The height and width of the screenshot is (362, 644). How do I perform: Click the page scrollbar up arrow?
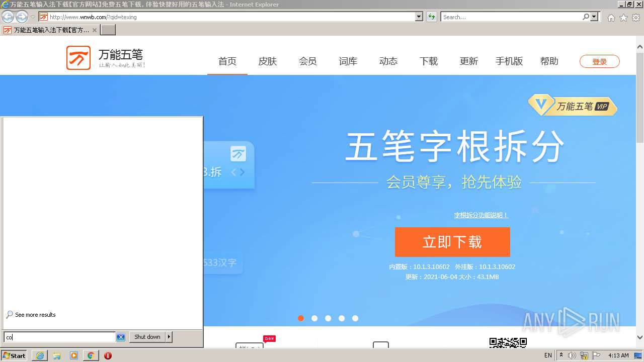640,47
